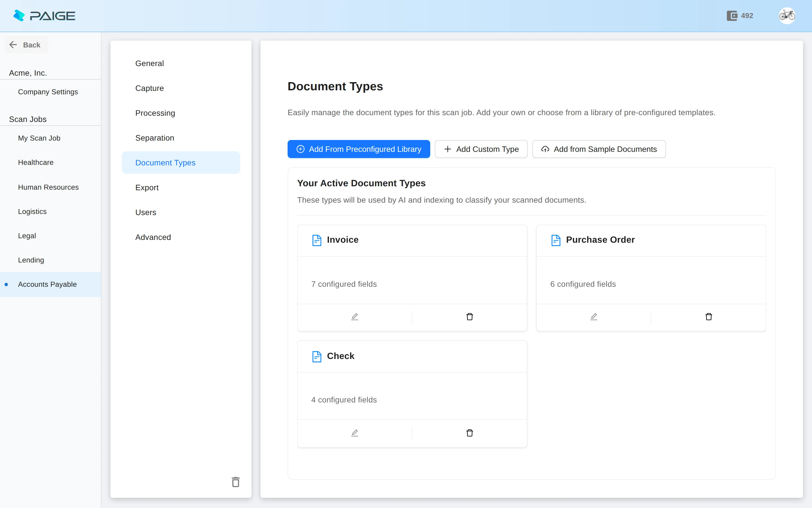The width and height of the screenshot is (812, 508).
Task: Open the Processing settings tab
Action: tap(181, 113)
